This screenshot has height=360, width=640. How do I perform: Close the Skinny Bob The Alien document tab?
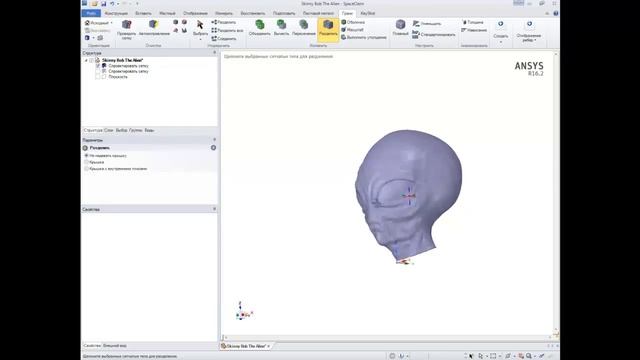(x=269, y=346)
